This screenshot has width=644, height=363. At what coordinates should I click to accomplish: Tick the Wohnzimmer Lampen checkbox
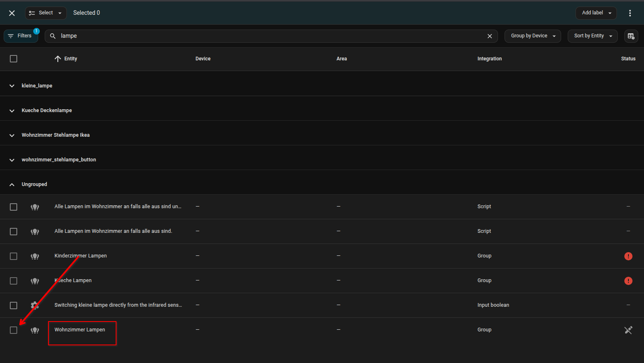(x=14, y=330)
